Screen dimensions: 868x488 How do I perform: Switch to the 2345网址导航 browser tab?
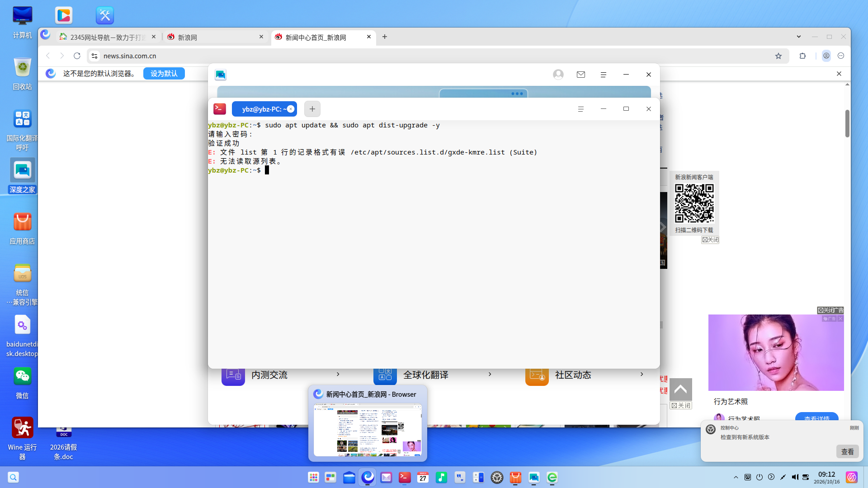tap(108, 37)
